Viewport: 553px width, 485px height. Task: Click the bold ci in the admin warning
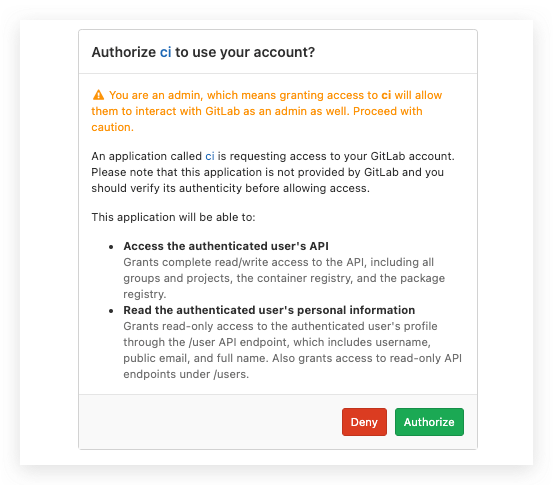pyautogui.click(x=386, y=95)
